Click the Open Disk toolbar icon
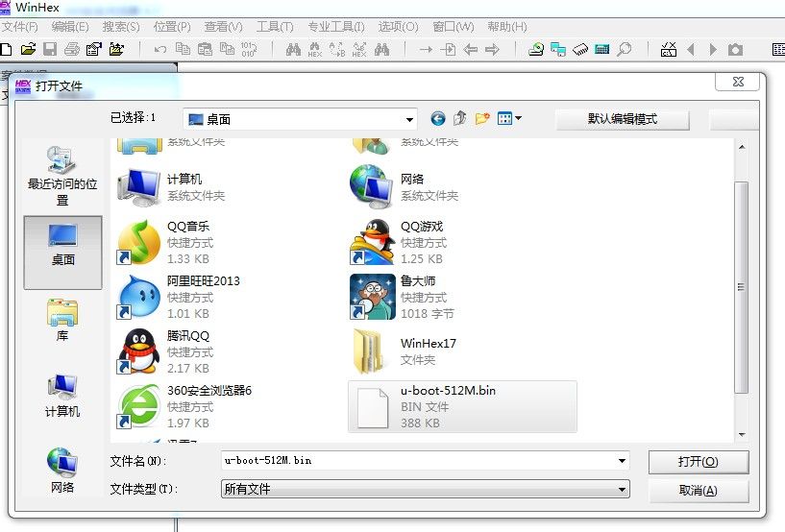The image size is (785, 532). click(x=536, y=49)
